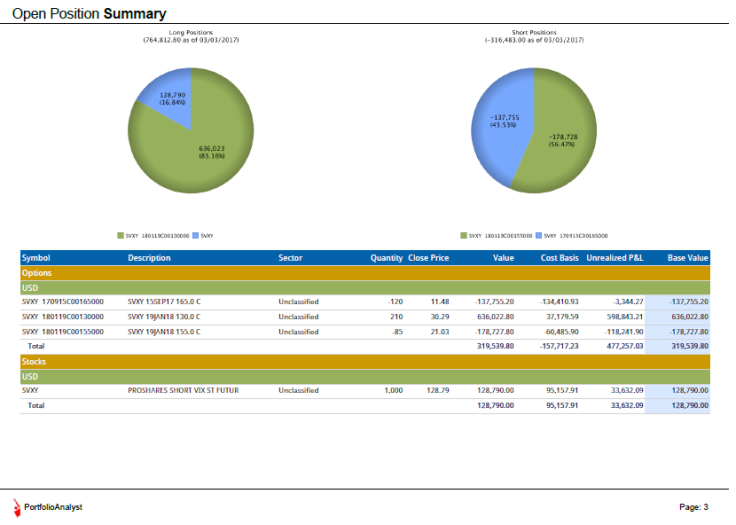This screenshot has height=525, width=736.
Task: Click the Cost Basis column header
Action: [559, 258]
